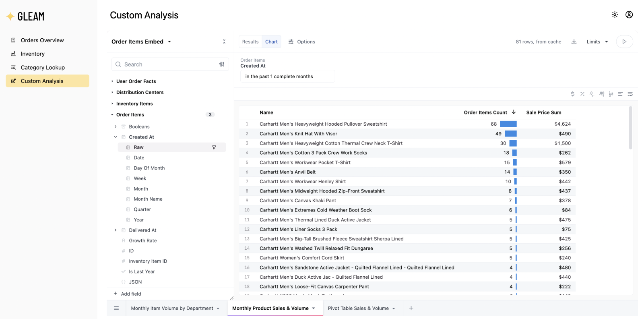The width and height of the screenshot is (644, 319).
Task: Expand the User Order Facts group
Action: (112, 81)
